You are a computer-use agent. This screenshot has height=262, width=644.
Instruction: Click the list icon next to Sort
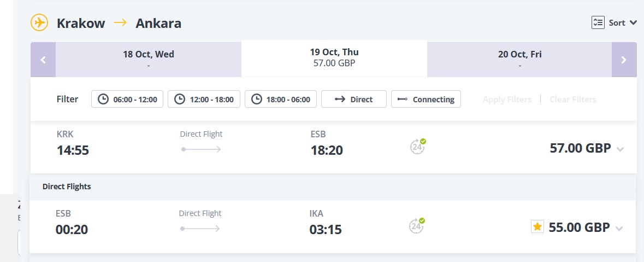tap(598, 22)
